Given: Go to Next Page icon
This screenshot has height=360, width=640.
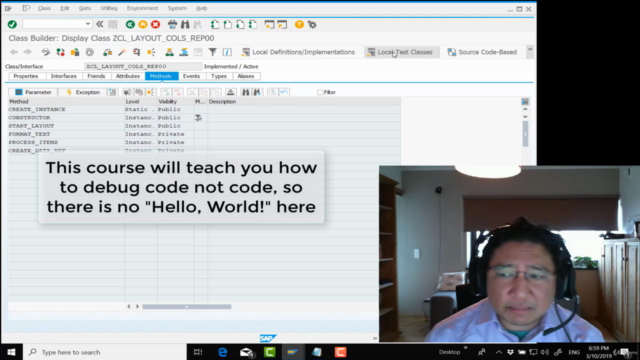Looking at the screenshot, I should click(x=240, y=24).
